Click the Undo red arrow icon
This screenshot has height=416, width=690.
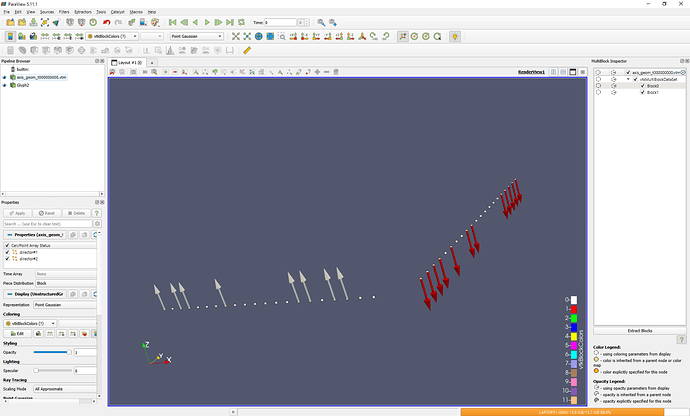(106, 22)
